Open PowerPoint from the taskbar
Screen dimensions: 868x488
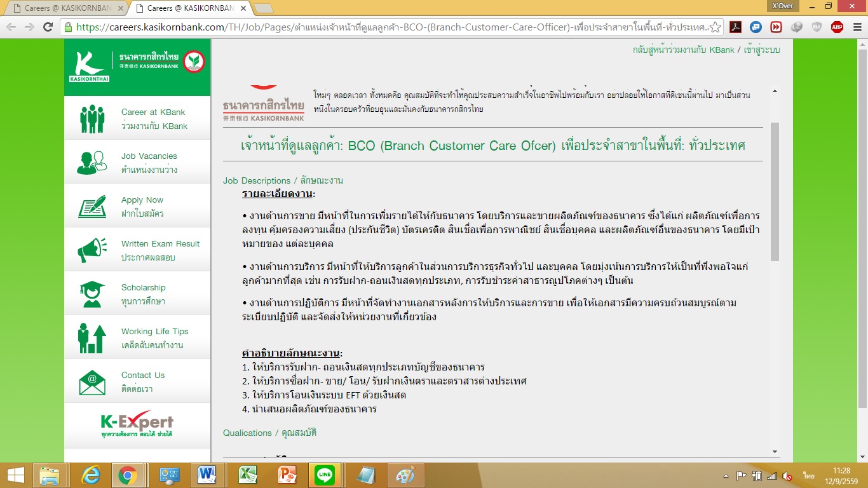pos(287,475)
